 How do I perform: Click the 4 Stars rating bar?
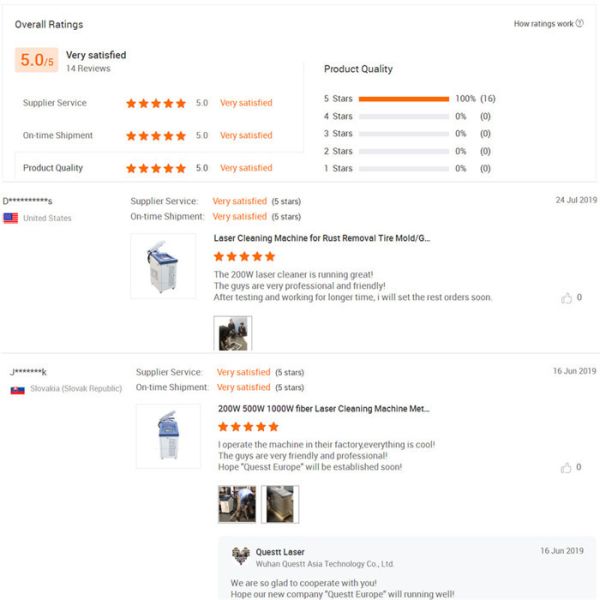click(404, 116)
